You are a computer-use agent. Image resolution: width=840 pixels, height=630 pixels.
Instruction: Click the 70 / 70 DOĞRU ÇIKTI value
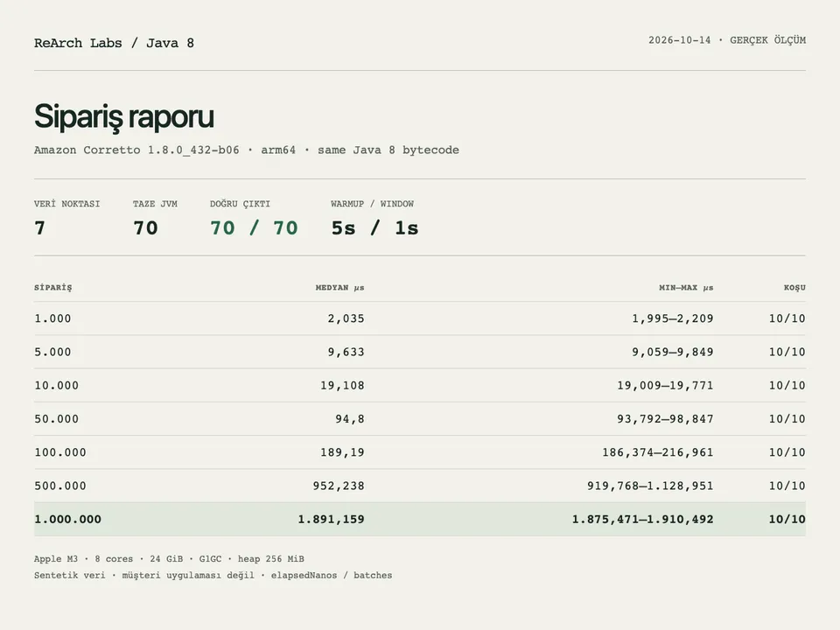pos(254,228)
